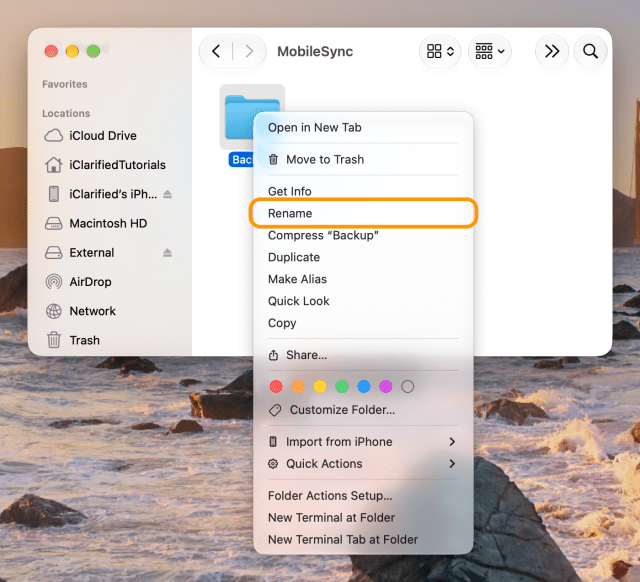640x582 pixels.
Task: Eject the External drive
Action: pyautogui.click(x=167, y=253)
